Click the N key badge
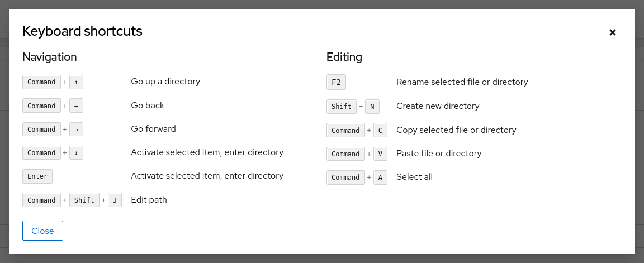 (372, 106)
